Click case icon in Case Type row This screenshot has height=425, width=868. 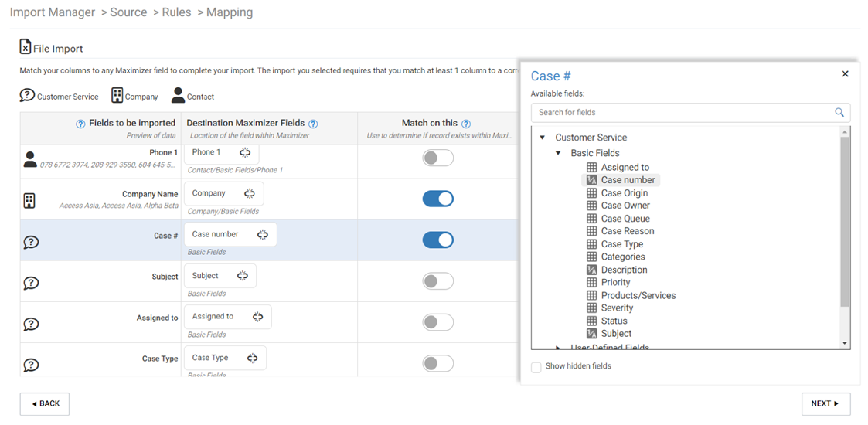tap(31, 365)
